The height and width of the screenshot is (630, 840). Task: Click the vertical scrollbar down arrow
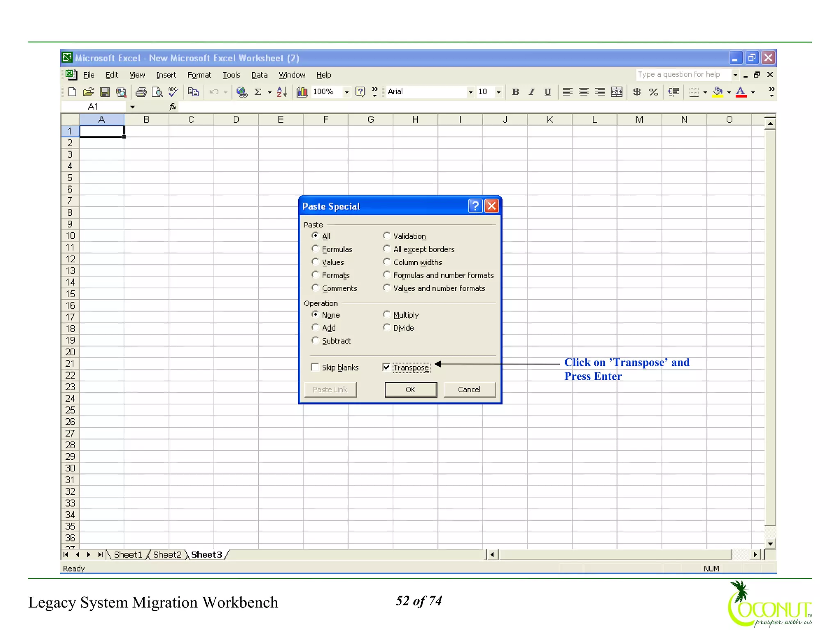coord(770,544)
